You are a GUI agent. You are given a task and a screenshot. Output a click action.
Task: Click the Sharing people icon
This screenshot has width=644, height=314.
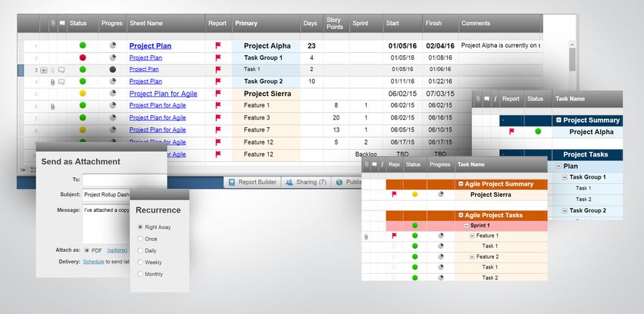(x=289, y=182)
